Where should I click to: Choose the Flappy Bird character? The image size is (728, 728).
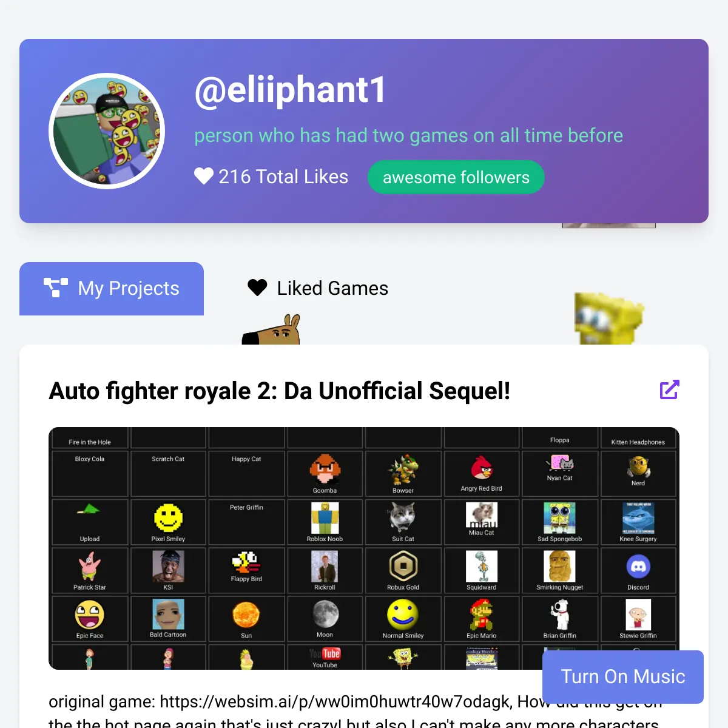click(x=246, y=562)
